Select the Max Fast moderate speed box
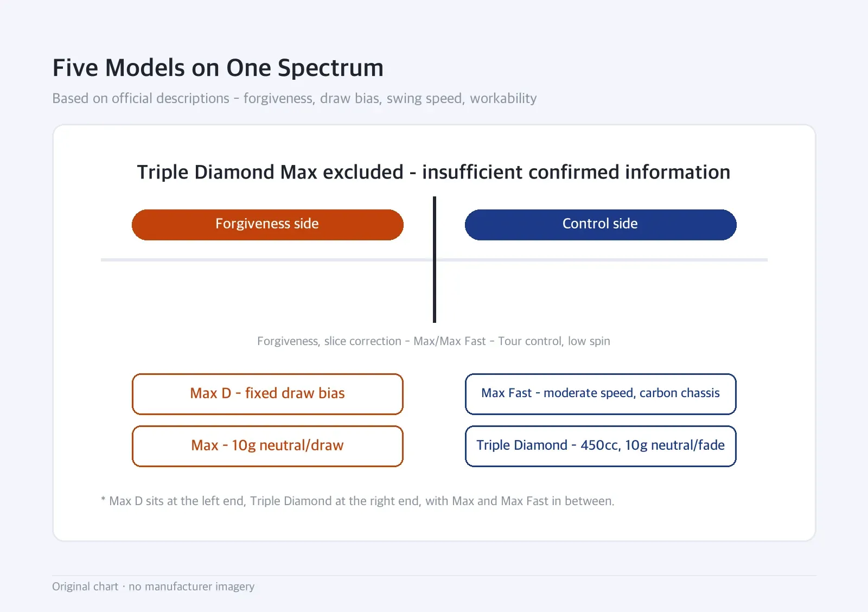 pos(601,394)
